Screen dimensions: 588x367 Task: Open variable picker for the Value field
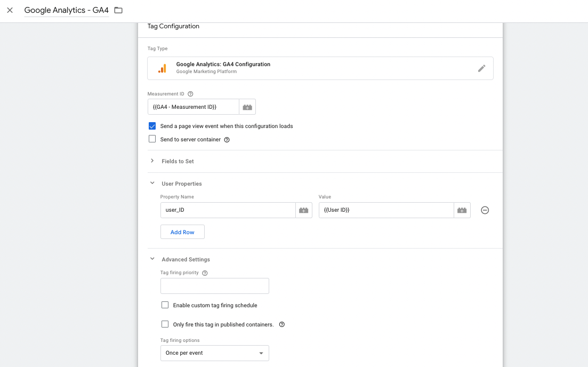462,210
